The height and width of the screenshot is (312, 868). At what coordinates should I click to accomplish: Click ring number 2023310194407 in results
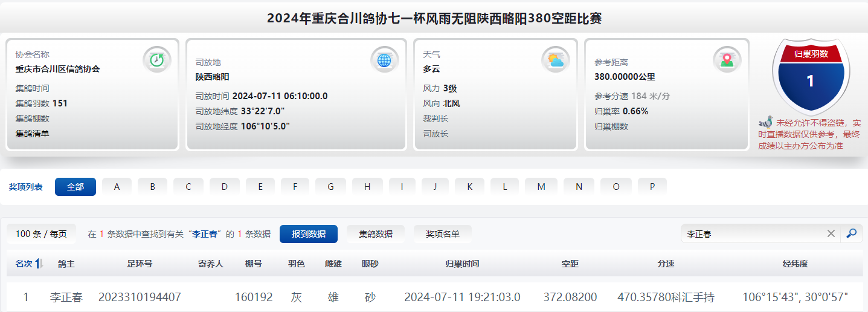pos(140,297)
